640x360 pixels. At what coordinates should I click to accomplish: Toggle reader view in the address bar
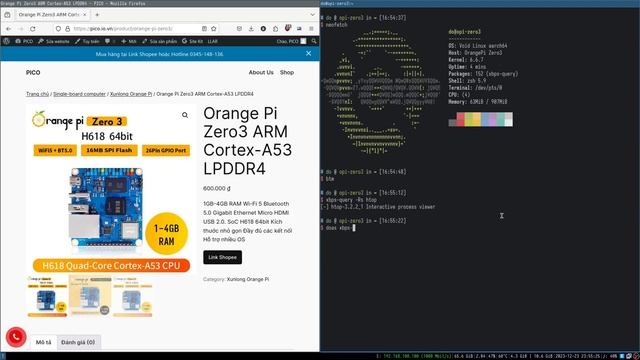[204, 29]
